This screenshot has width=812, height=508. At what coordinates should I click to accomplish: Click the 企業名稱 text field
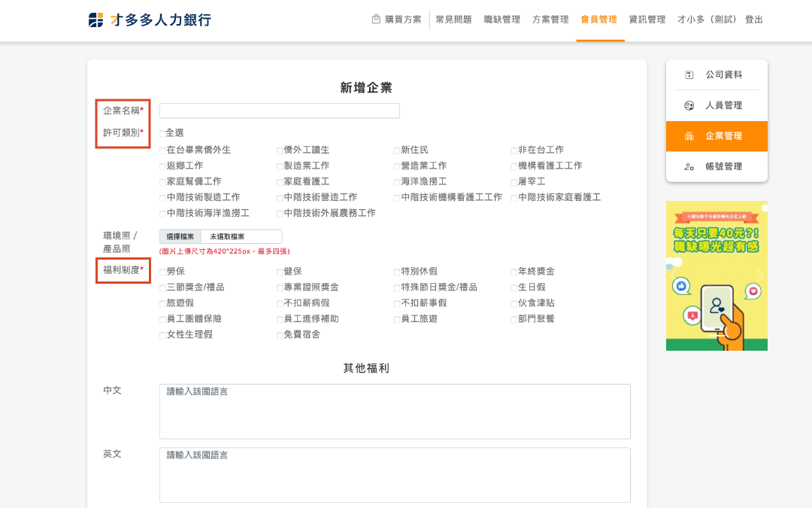(x=279, y=111)
